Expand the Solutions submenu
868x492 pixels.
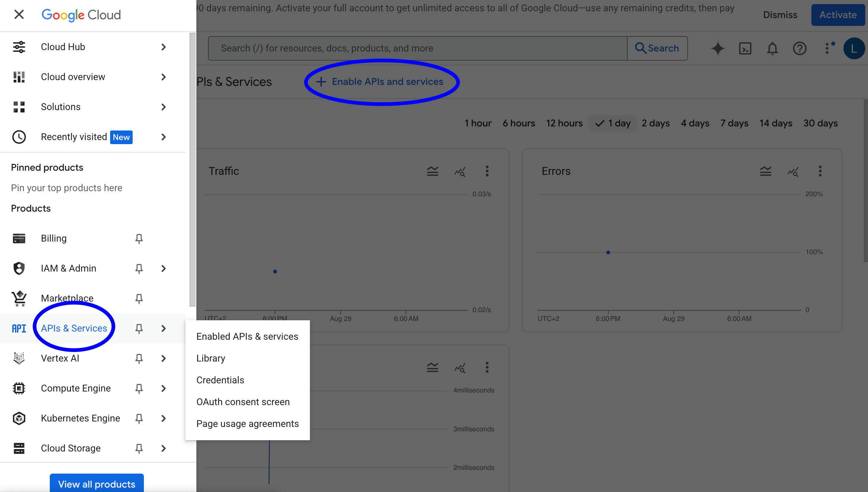(164, 107)
